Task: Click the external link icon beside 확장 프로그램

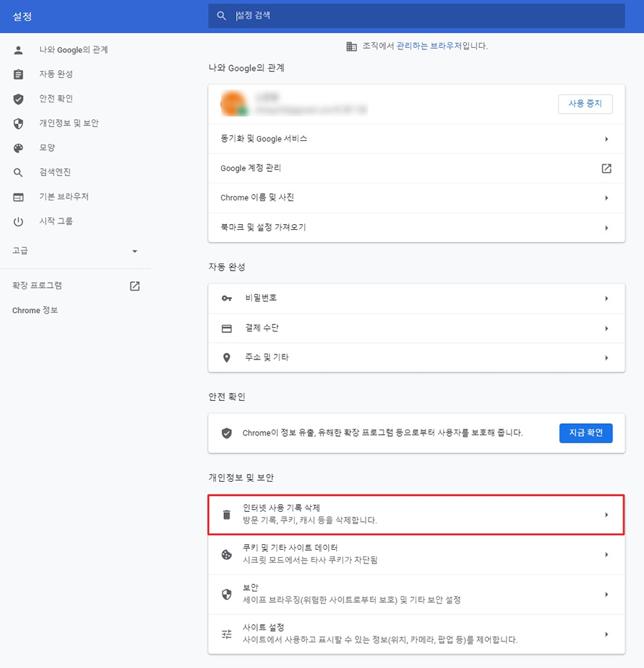Action: (x=135, y=286)
